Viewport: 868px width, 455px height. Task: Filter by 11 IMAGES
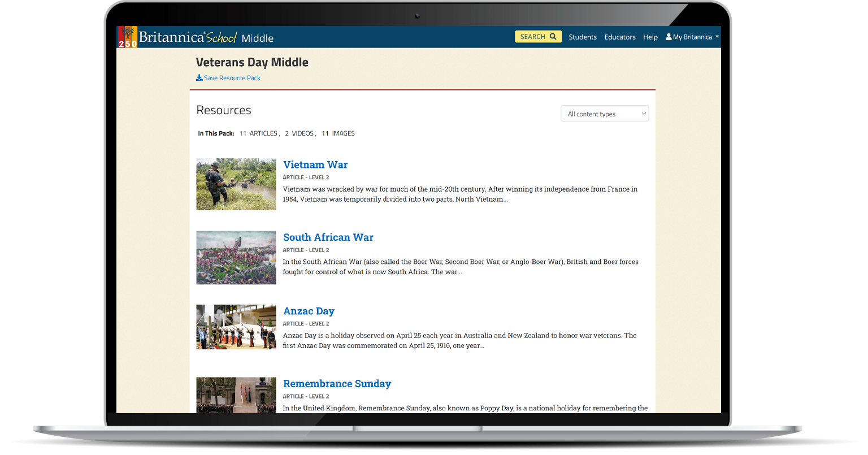[338, 133]
